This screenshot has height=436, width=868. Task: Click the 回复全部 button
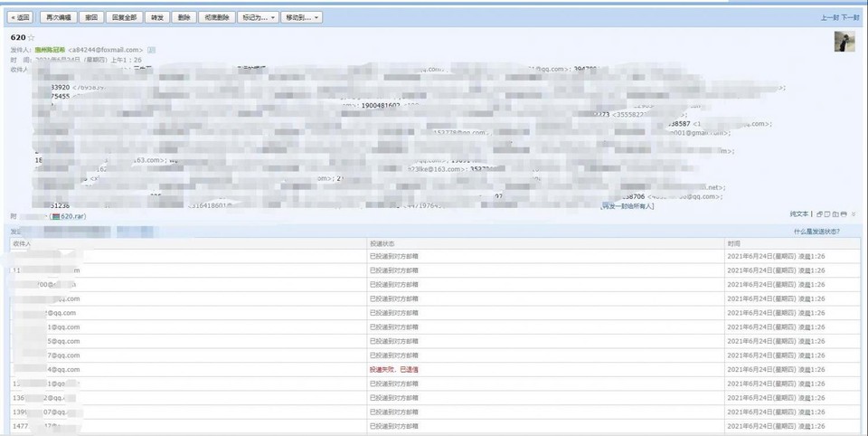point(124,17)
